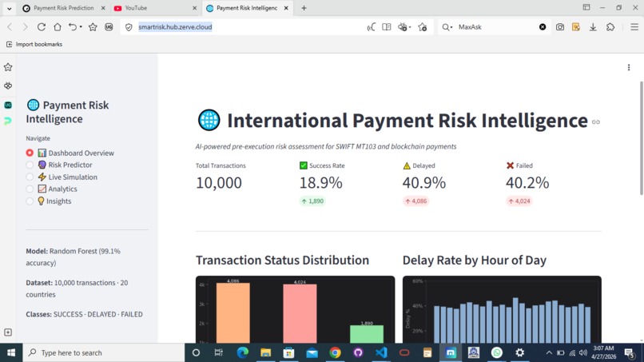This screenshot has width=644, height=362.
Task: Click the Type here to search box
Action: (x=103, y=353)
